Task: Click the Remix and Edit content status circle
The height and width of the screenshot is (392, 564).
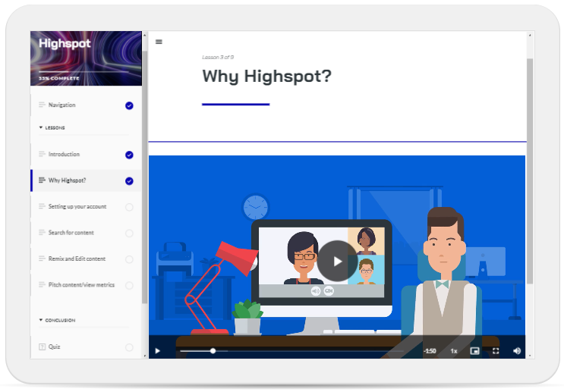Action: click(x=129, y=259)
